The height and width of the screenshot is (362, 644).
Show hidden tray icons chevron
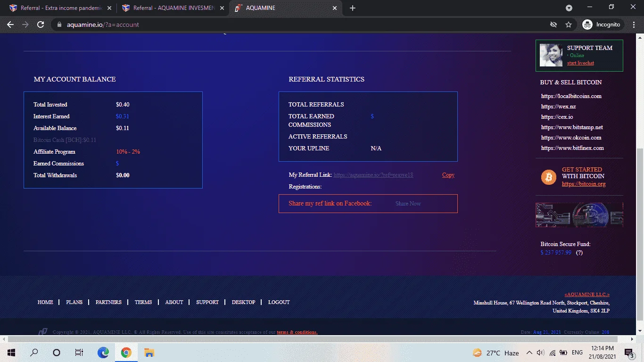tap(529, 353)
